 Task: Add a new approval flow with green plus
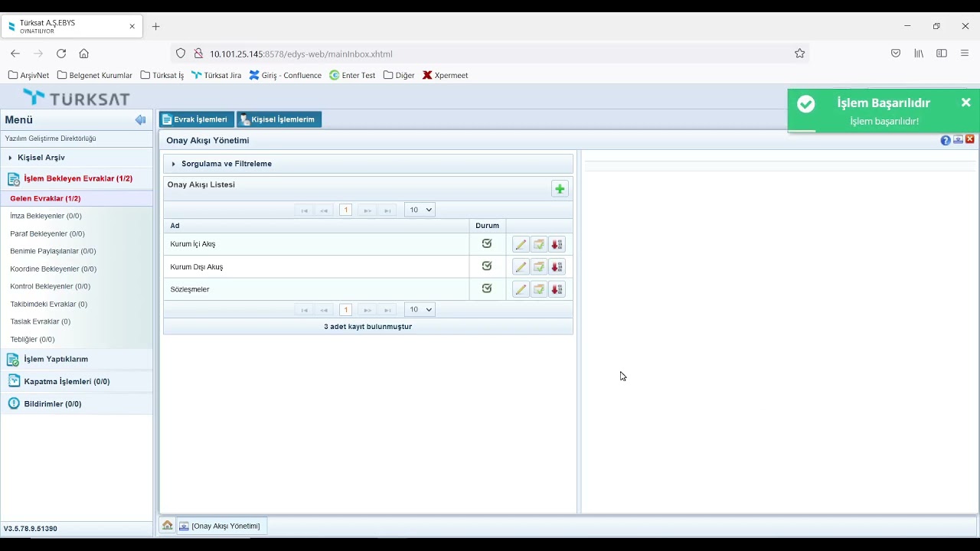(x=560, y=189)
